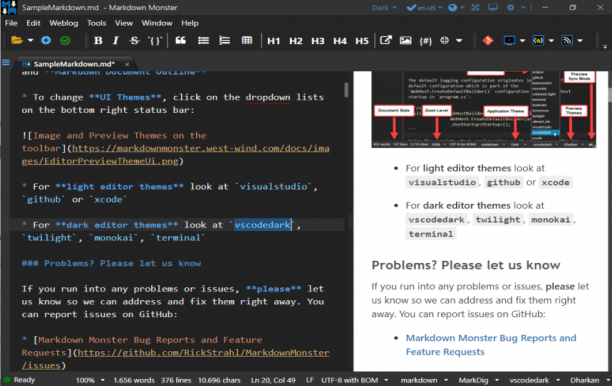
Task: Open the View menu
Action: (124, 23)
